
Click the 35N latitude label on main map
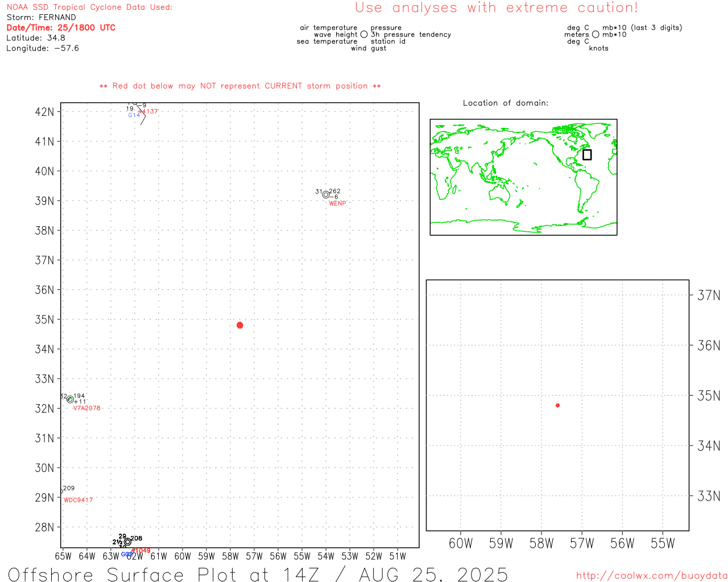44,319
